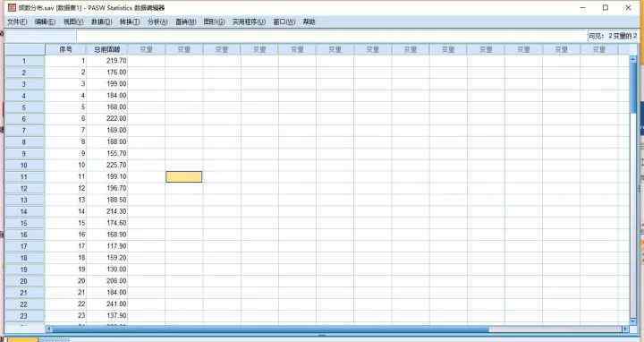
Task: Click the cell value editor bar above the grid
Action: point(331,36)
